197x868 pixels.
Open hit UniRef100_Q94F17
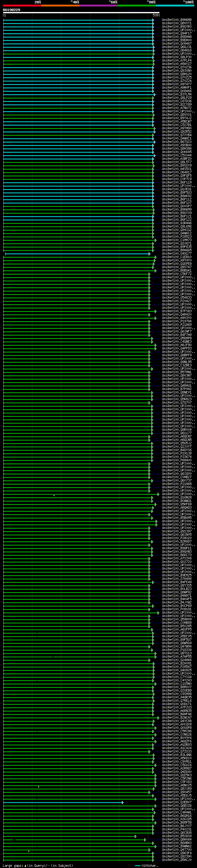(x=177, y=33)
